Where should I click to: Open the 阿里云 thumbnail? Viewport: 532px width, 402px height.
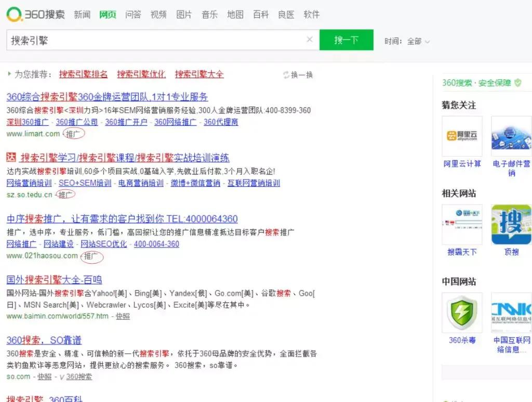[462, 136]
